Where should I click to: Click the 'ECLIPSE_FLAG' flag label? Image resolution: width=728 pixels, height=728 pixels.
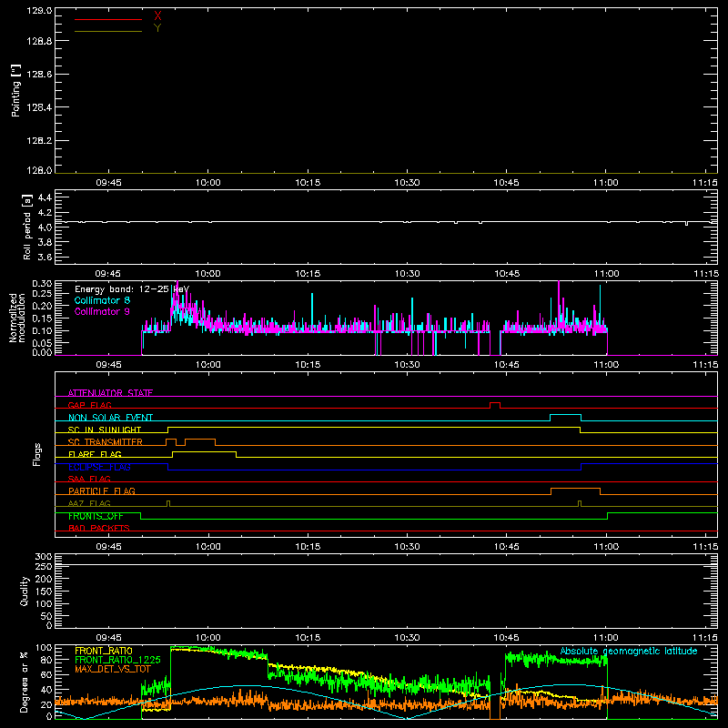click(99, 467)
